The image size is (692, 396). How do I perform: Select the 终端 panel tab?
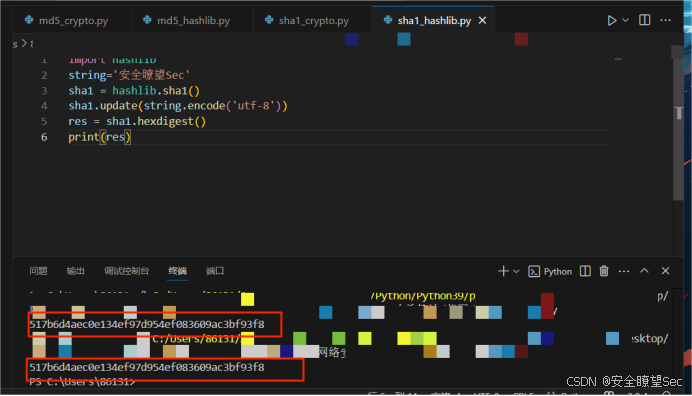[177, 271]
